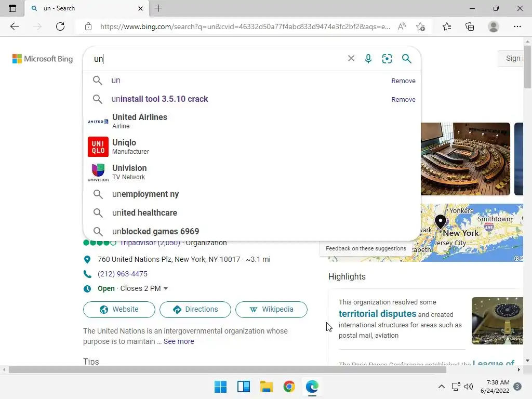Image resolution: width=532 pixels, height=399 pixels.
Task: Remove 'uninstall tool 3.5.10 crack' suggestion
Action: (403, 99)
